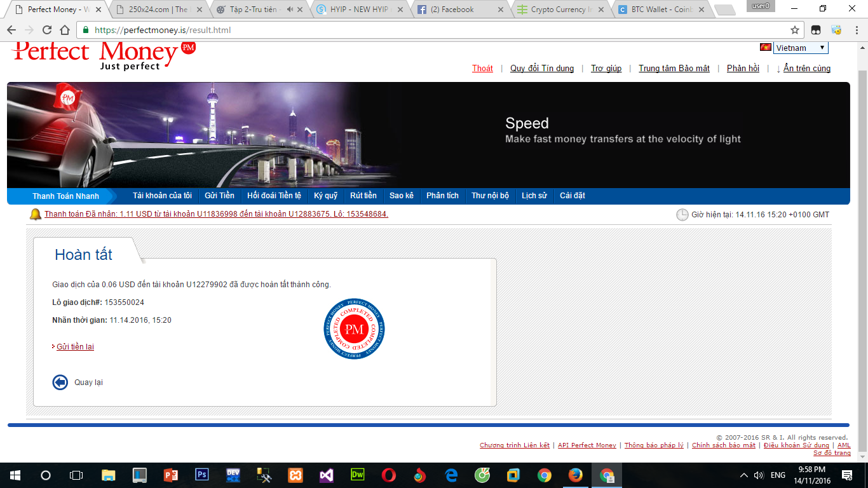The height and width of the screenshot is (488, 868).
Task: Open the Chrome menu (three dots)
Action: (857, 30)
